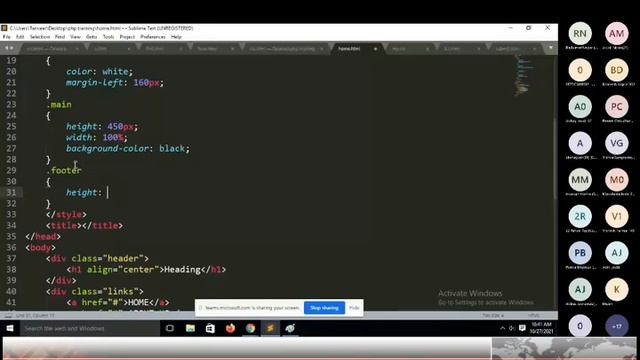This screenshot has height=360, width=640.
Task: Change the HTML syntax in status bar
Action: point(534,316)
